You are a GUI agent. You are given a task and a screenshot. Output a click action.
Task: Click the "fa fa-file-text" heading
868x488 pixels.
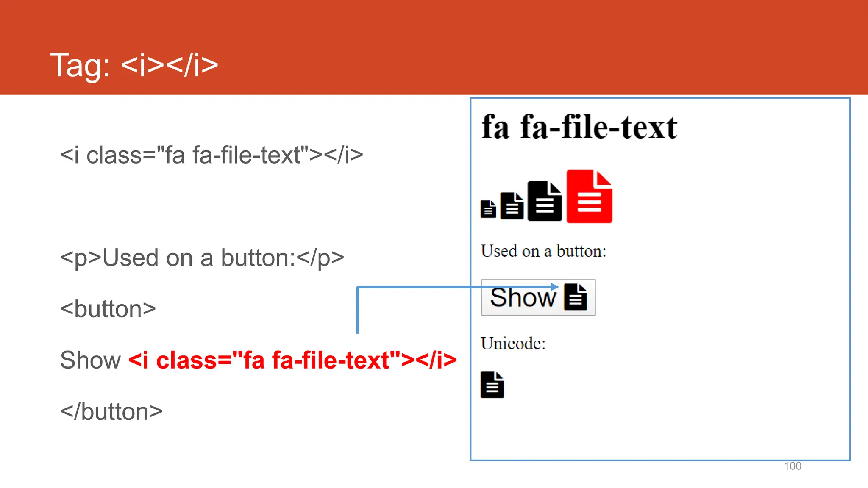tap(579, 127)
